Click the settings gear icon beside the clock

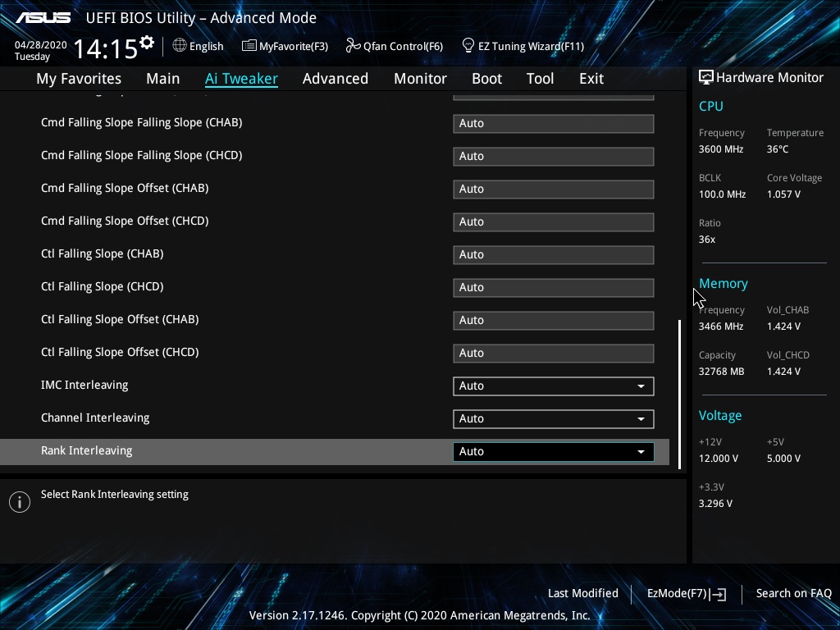[147, 43]
